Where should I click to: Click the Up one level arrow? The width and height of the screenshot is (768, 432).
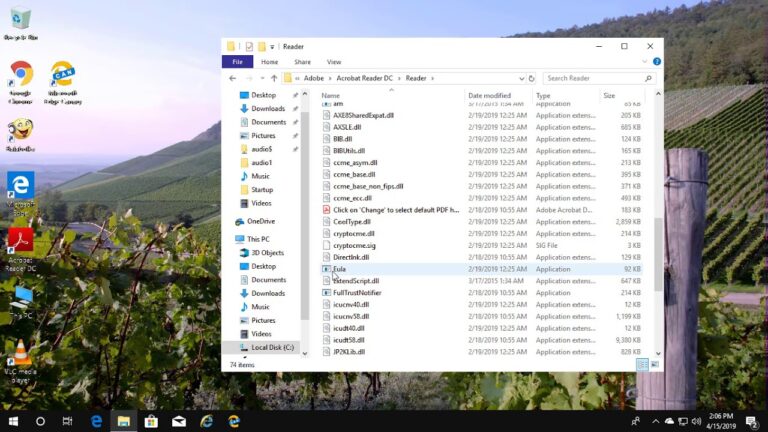[274, 78]
